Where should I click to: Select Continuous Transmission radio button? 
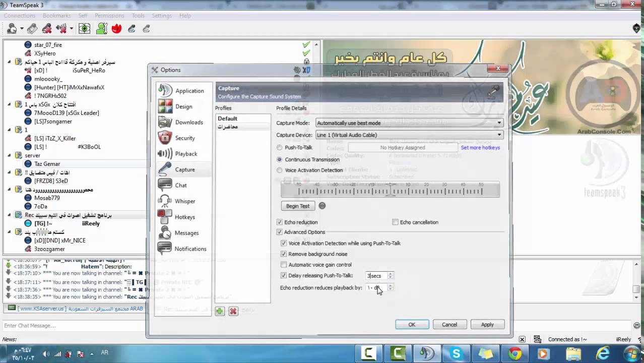click(280, 159)
